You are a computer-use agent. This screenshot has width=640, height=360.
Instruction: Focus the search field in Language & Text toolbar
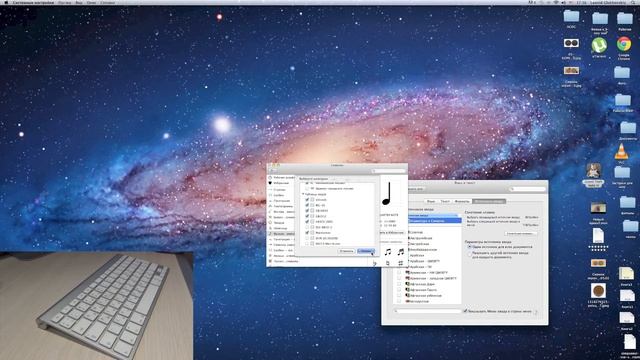[528, 189]
